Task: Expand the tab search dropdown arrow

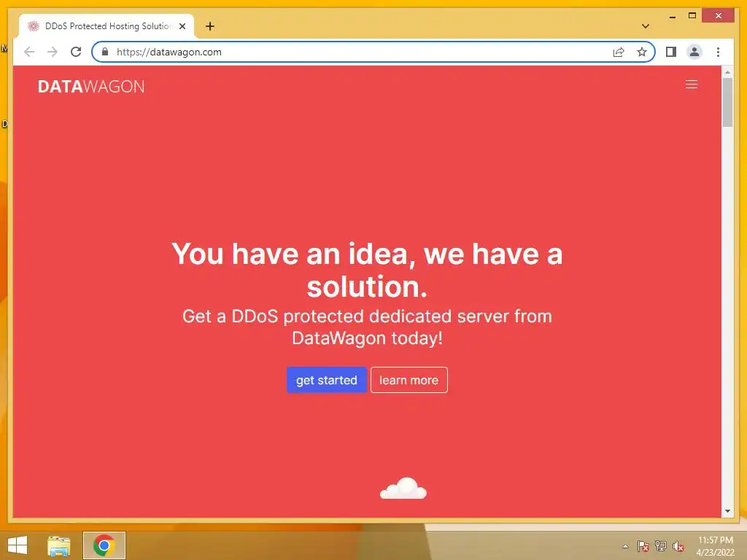Action: tap(645, 26)
